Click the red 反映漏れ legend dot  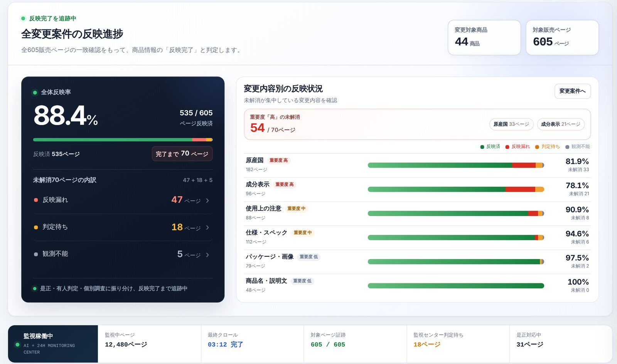click(507, 147)
